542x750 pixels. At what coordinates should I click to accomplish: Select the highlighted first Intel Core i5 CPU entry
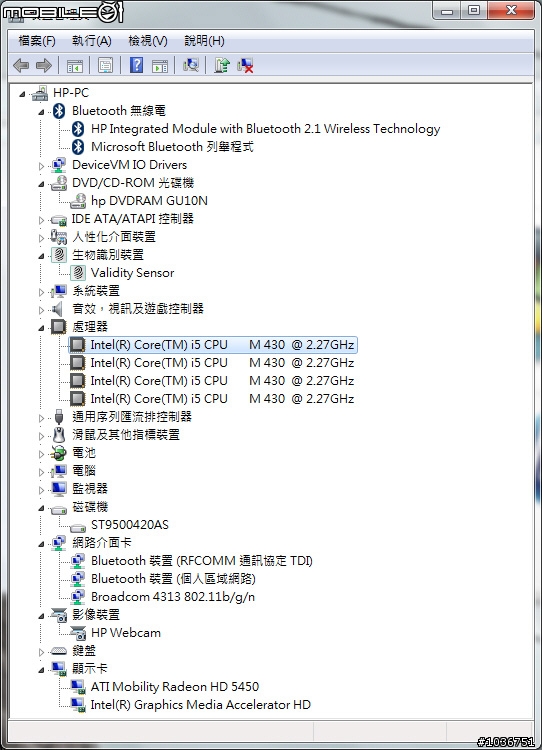213,345
